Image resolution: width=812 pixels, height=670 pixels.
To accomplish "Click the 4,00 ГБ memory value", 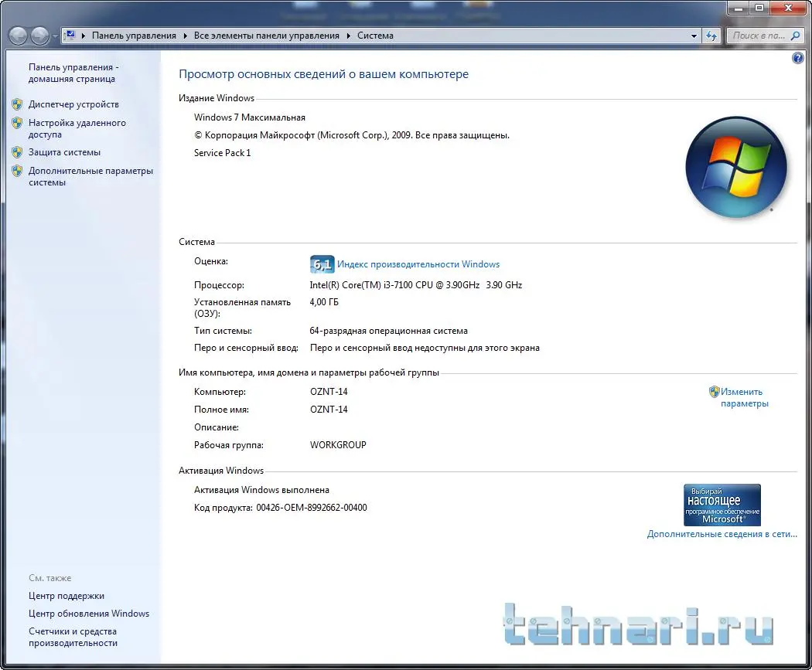I will point(324,301).
